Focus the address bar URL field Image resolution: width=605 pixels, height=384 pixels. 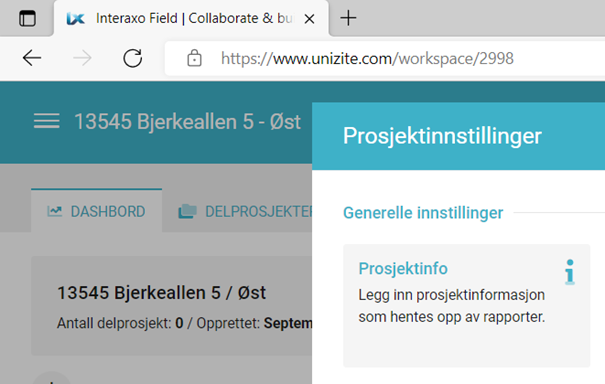[x=384, y=59]
